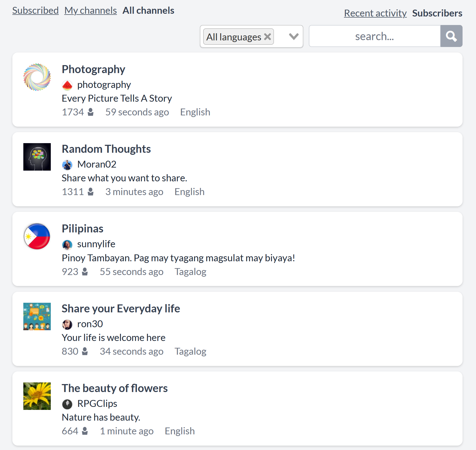Click RPGClips' dark avatar icon
Screen dimensions: 476x450
pyautogui.click(x=67, y=404)
